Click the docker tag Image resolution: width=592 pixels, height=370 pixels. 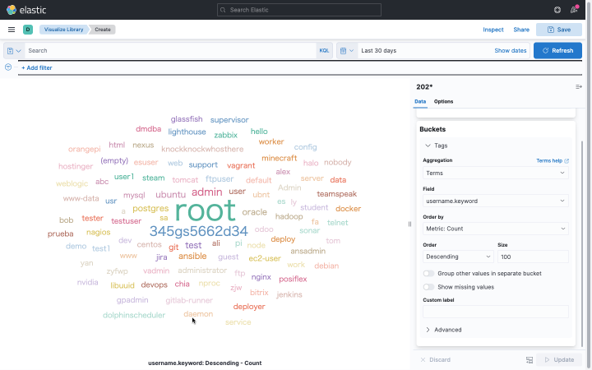pos(348,208)
